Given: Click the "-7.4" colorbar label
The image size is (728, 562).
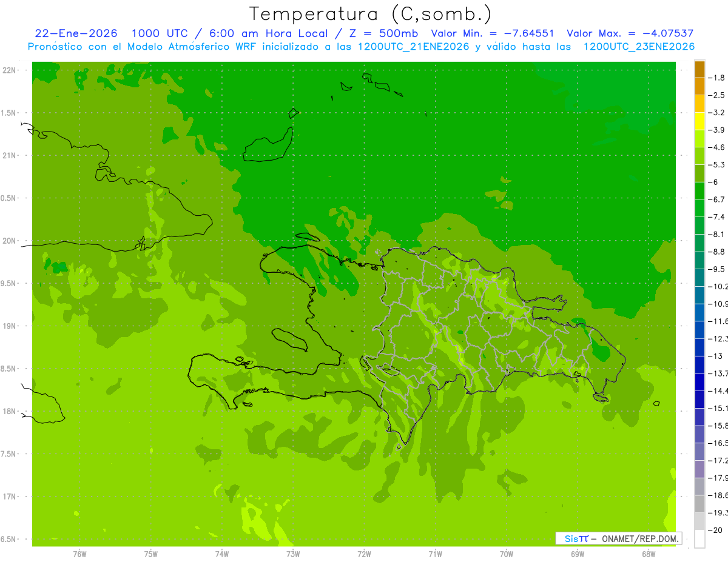Looking at the screenshot, I should (x=716, y=217).
